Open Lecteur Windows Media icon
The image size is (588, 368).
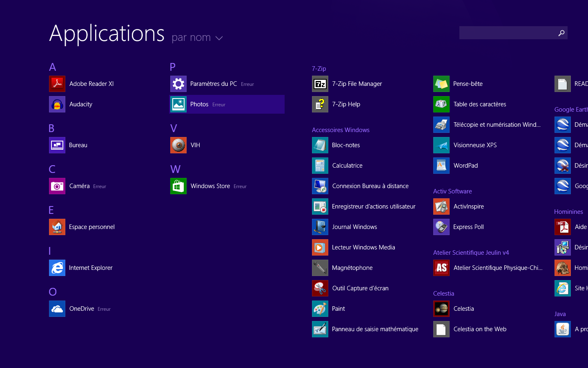(320, 247)
